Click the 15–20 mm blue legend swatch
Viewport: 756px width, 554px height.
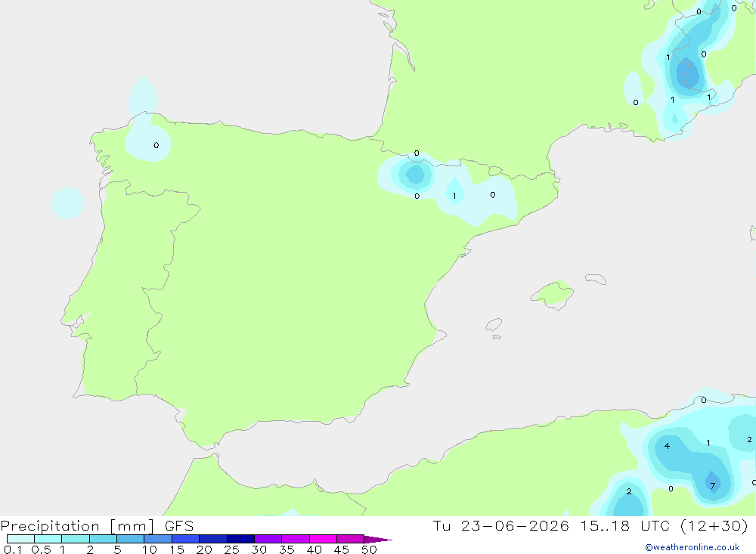[x=186, y=539]
